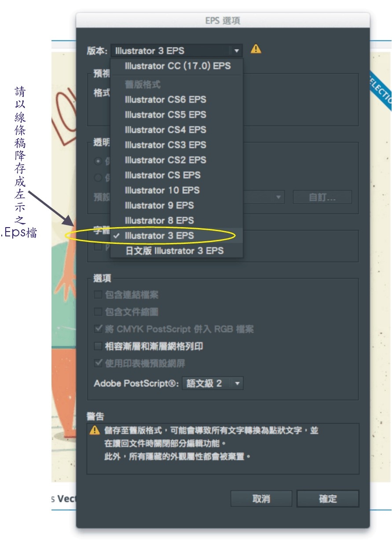Pick Illustrator CS3 EPS from the list
392x541 pixels.
(165, 145)
